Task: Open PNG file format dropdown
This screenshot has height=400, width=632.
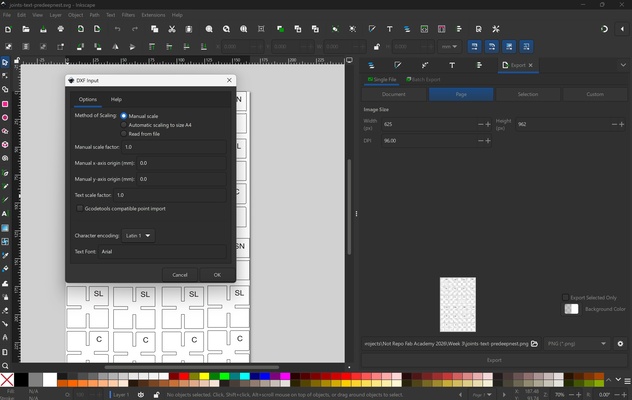Action: (x=578, y=343)
